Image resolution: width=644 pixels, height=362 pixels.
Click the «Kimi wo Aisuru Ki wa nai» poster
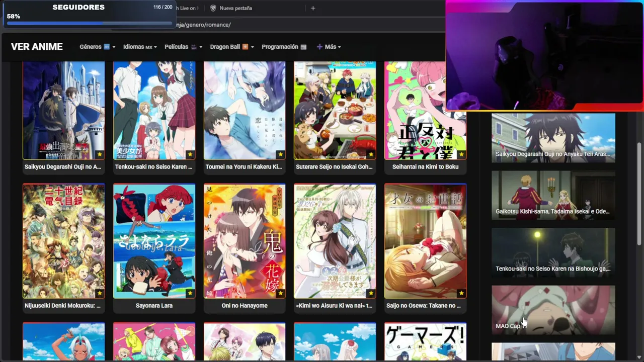tap(335, 241)
